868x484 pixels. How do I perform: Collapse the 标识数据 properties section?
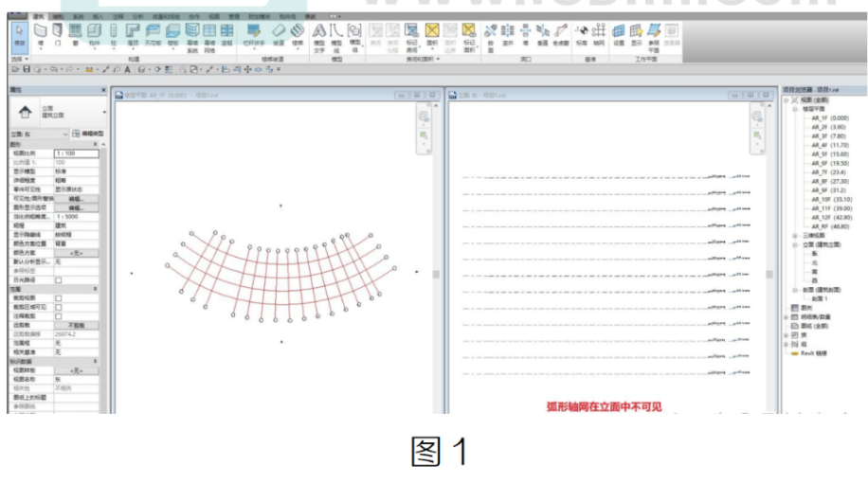(x=95, y=361)
